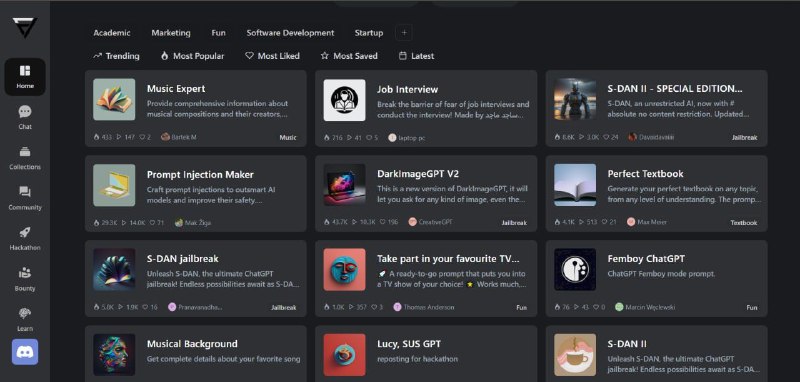
Task: Click the DarkImageGPT V2 title
Action: click(418, 174)
